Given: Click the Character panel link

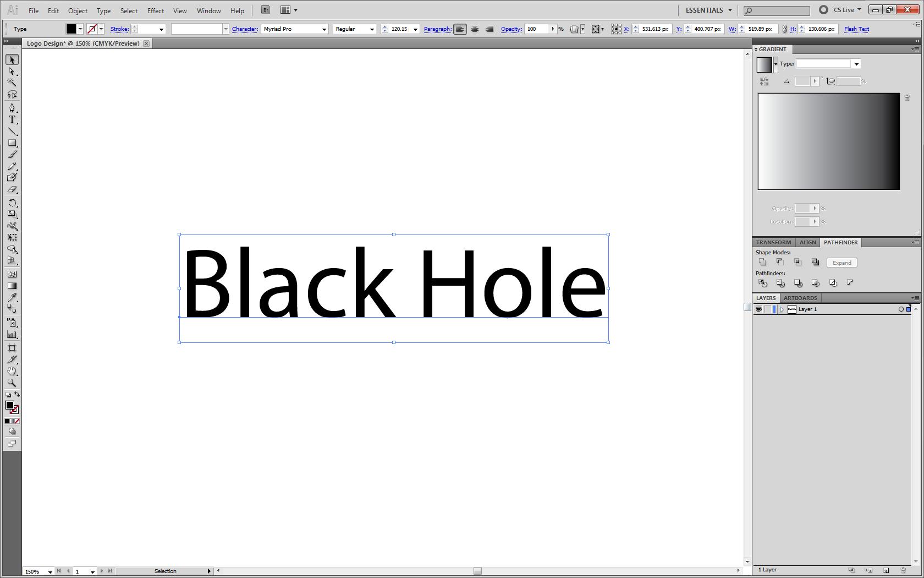Looking at the screenshot, I should (245, 29).
